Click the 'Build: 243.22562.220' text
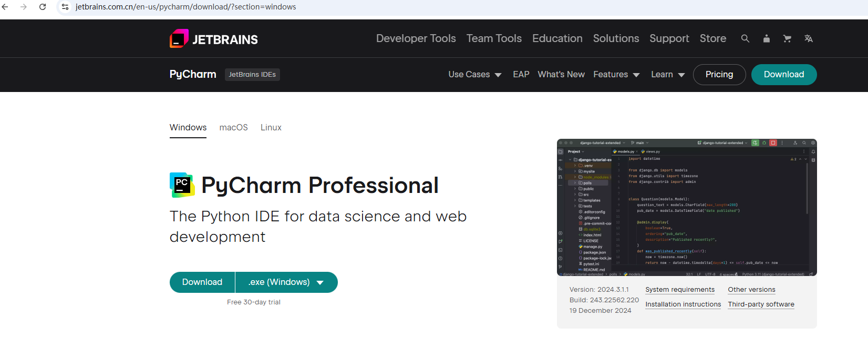Screen dimensions: 868x337 pos(604,300)
